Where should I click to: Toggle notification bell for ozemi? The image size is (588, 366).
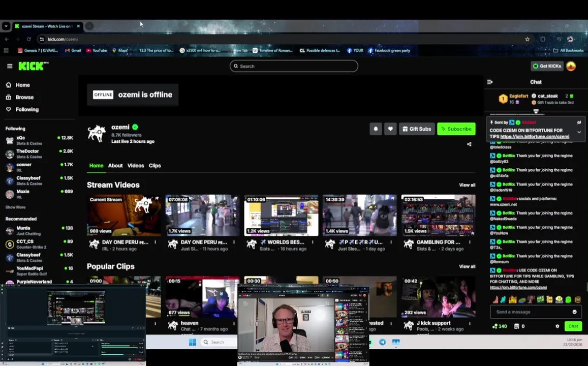pos(376,129)
